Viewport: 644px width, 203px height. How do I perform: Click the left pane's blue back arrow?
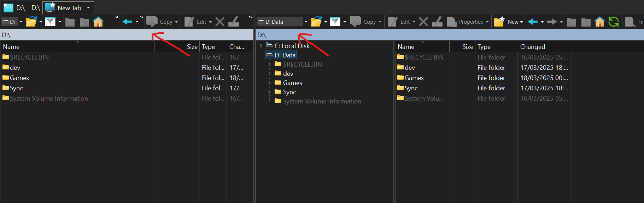tap(127, 22)
